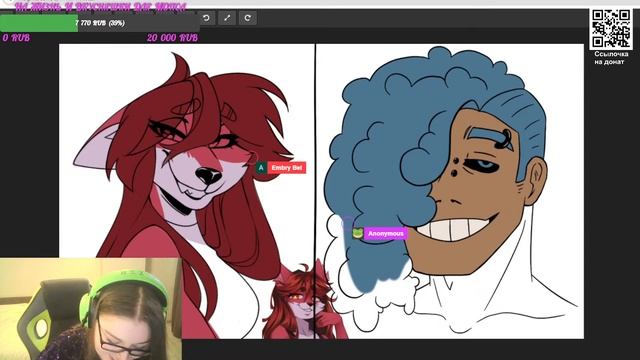
Task: Click the diagonal-arrows expand icon between undo and redo
Action: pos(227,18)
